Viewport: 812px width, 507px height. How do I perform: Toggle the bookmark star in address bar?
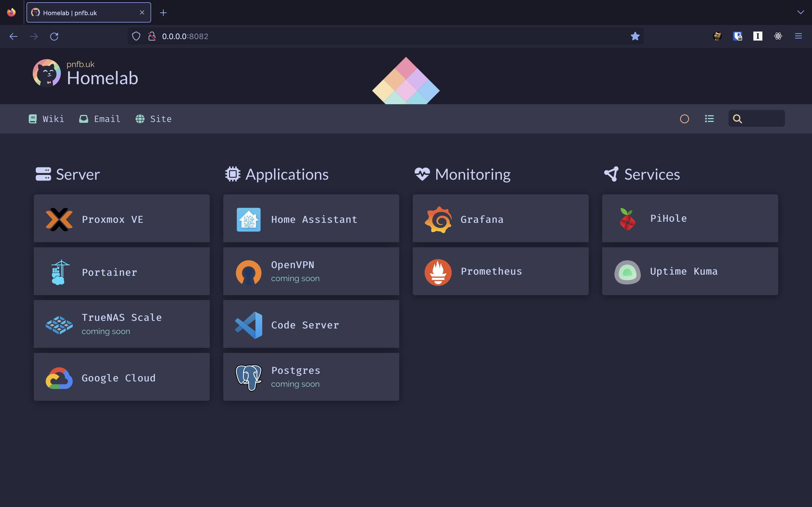(635, 36)
